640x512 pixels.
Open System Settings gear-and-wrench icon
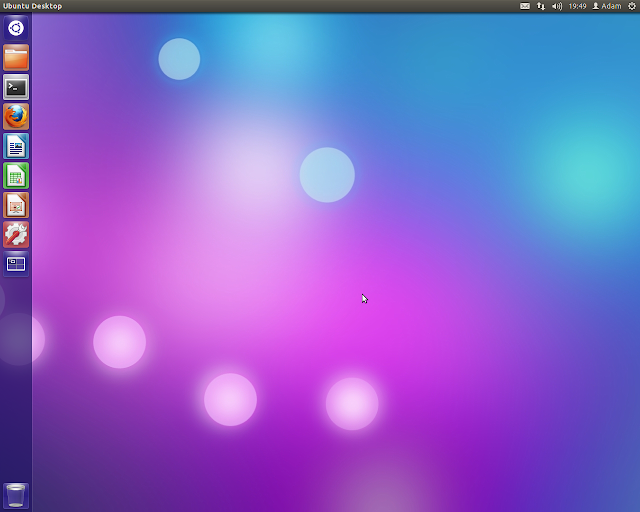coord(16,234)
